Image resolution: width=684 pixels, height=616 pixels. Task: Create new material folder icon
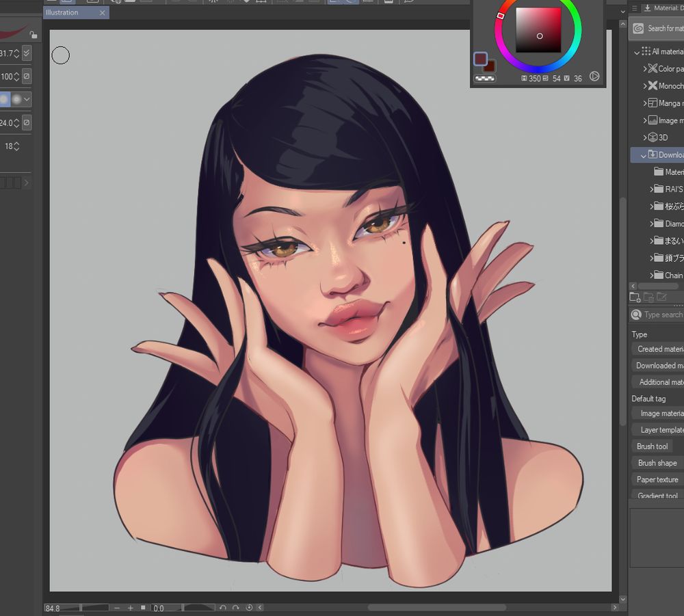pyautogui.click(x=635, y=297)
